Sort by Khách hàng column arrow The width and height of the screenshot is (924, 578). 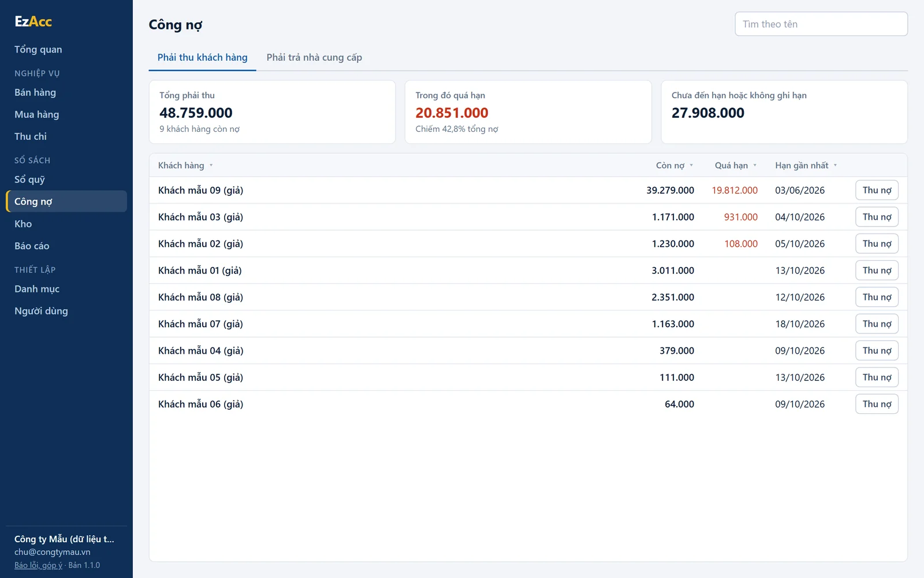pos(211,165)
